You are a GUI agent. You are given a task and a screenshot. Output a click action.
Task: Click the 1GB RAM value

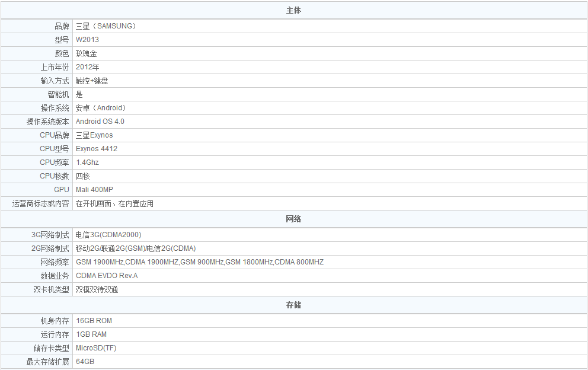tap(91, 334)
